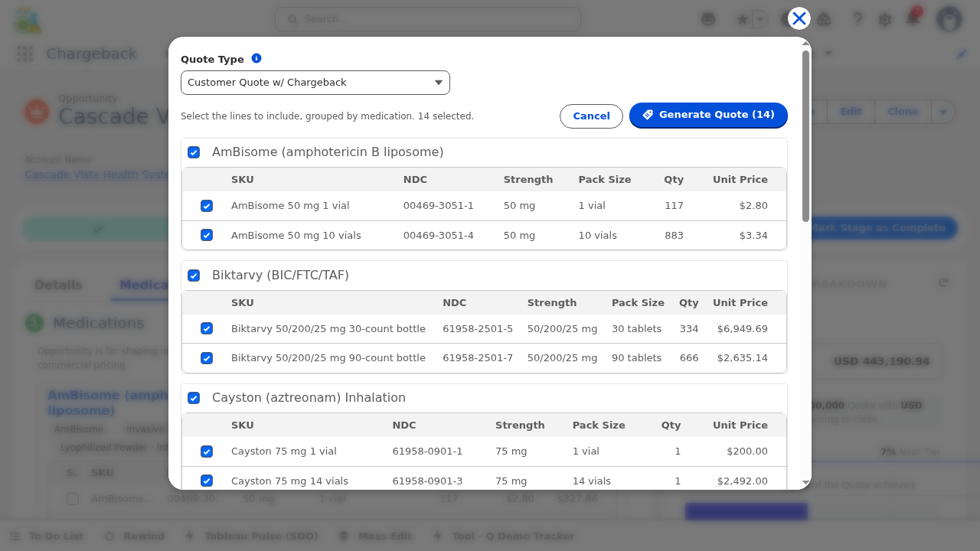Click Generate Quote (14) button

tap(708, 115)
